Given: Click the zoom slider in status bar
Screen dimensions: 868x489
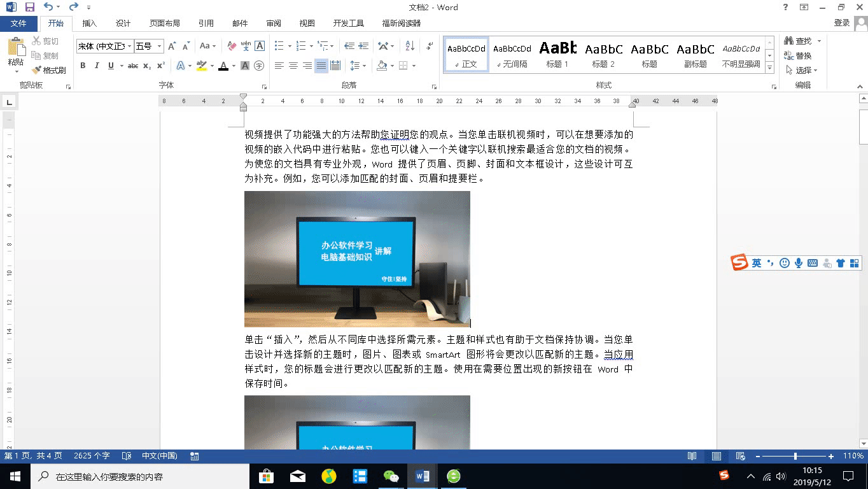Looking at the screenshot, I should coord(795,457).
